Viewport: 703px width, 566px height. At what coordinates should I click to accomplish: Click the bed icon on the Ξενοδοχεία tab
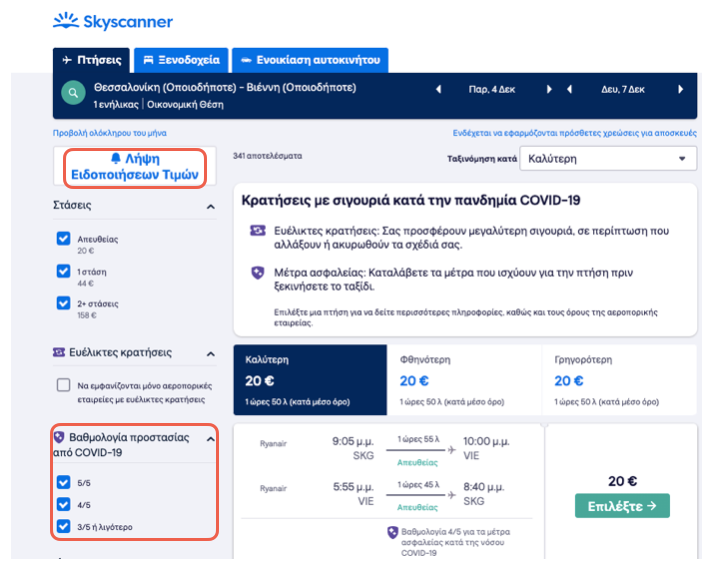[x=148, y=60]
